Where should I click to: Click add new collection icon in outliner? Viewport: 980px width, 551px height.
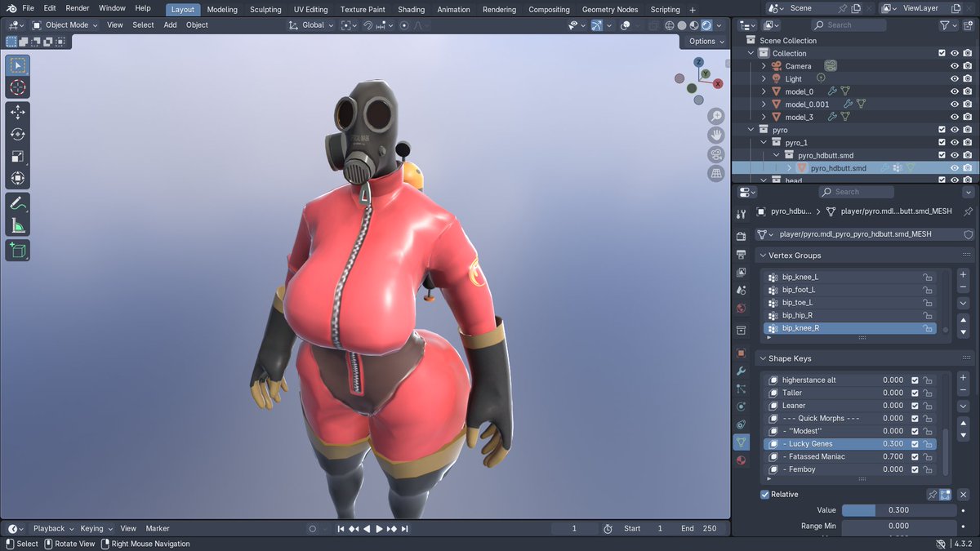tap(967, 25)
